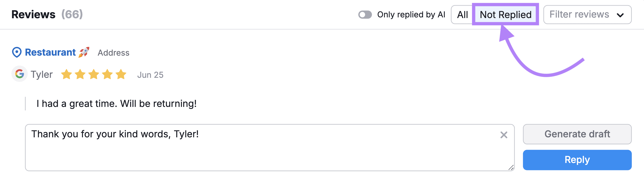Collapse the Filter reviews menu

point(587,15)
